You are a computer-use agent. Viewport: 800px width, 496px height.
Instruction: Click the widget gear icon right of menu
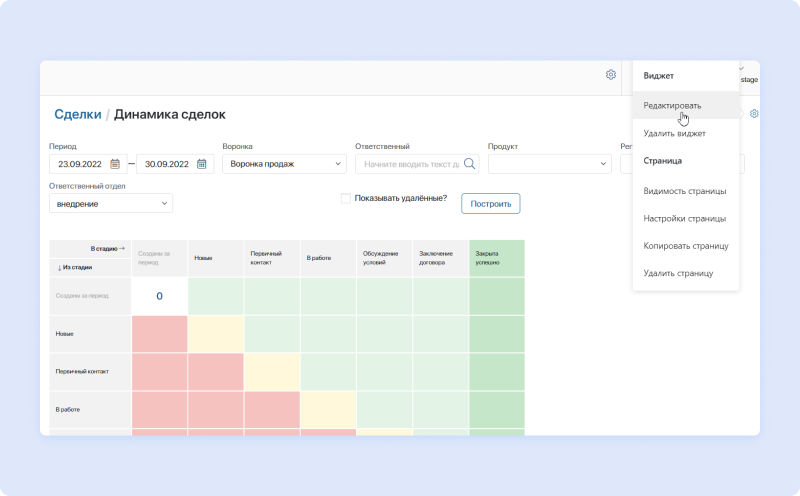click(754, 114)
